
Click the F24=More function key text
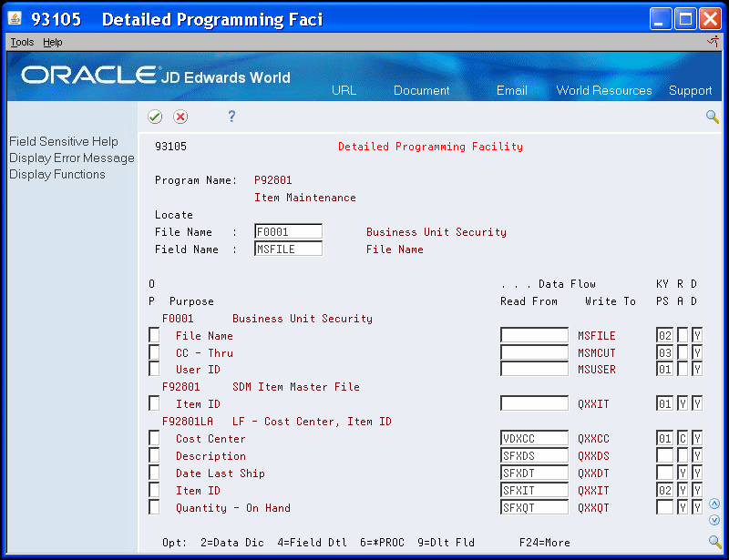click(544, 543)
